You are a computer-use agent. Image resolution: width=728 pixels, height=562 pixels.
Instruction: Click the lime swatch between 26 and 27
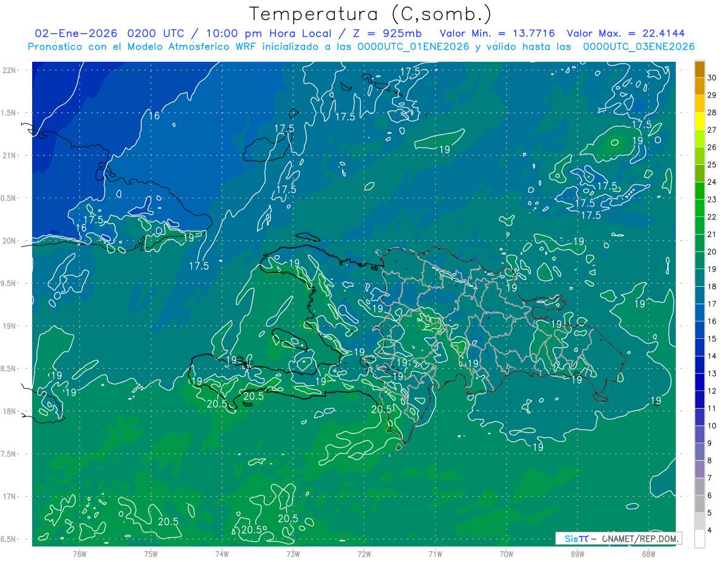point(699,139)
